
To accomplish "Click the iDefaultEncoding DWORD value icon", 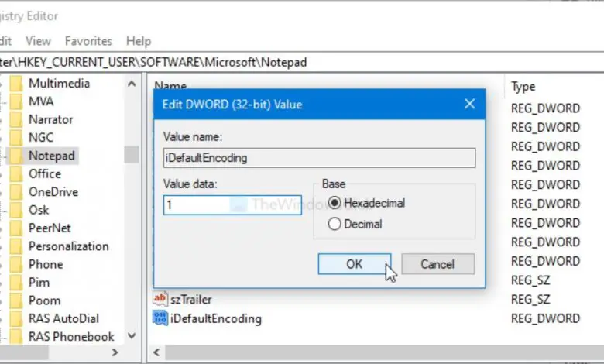I will pos(161,318).
